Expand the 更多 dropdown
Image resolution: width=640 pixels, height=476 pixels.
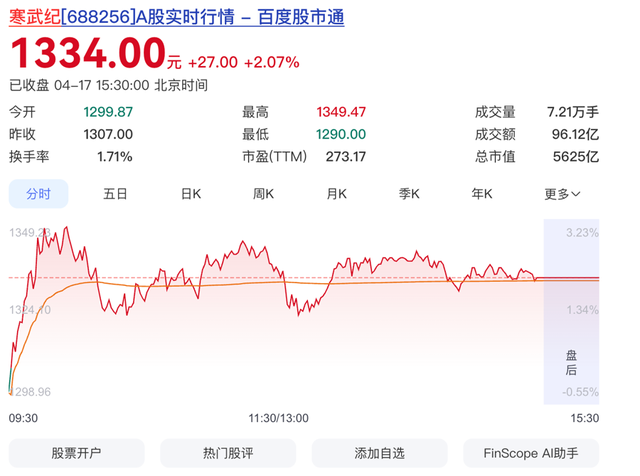pyautogui.click(x=562, y=194)
